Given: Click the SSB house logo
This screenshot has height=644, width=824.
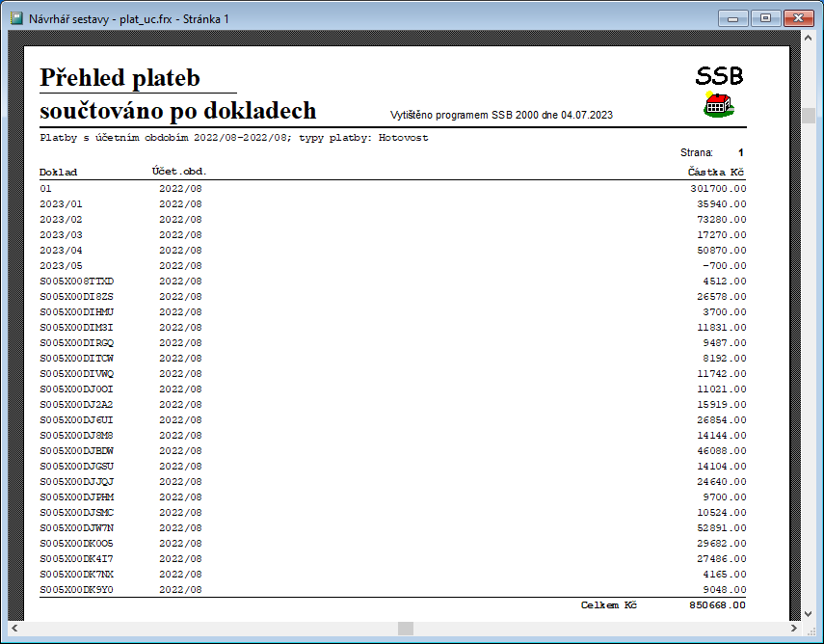Looking at the screenshot, I should tap(719, 104).
